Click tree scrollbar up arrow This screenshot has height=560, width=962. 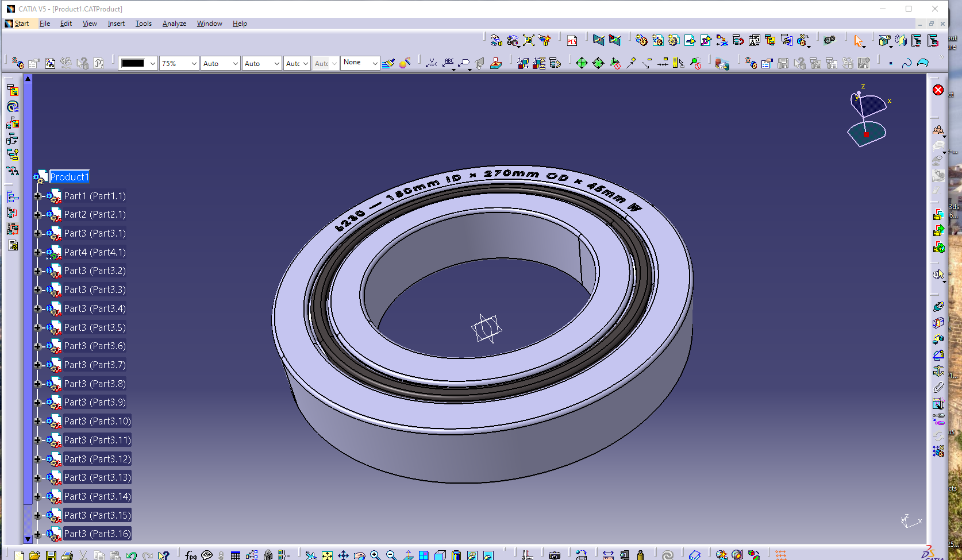28,78
